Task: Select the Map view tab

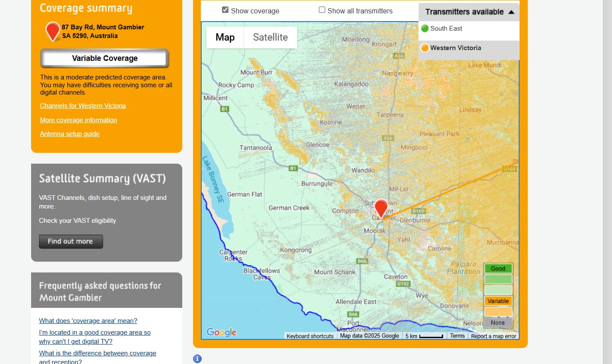Action: click(225, 38)
